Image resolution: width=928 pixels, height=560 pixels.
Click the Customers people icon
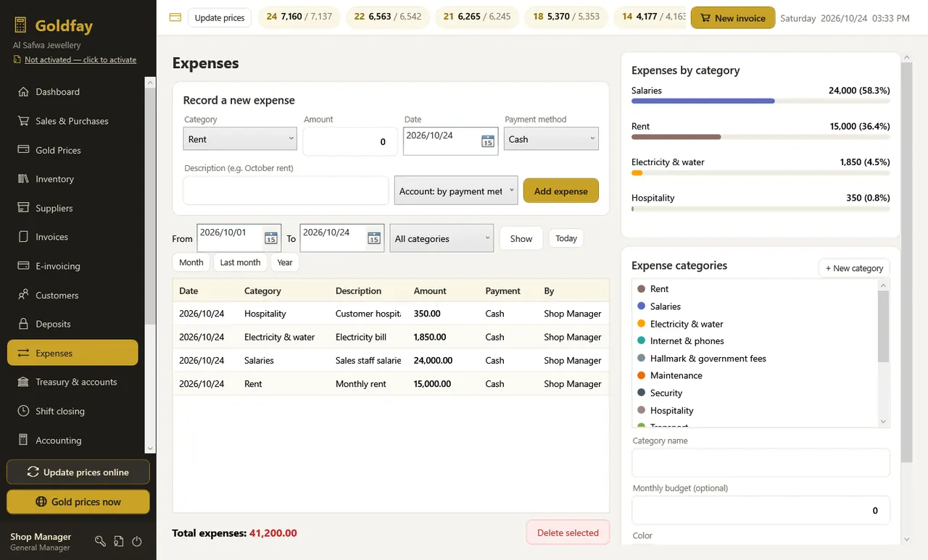click(22, 295)
